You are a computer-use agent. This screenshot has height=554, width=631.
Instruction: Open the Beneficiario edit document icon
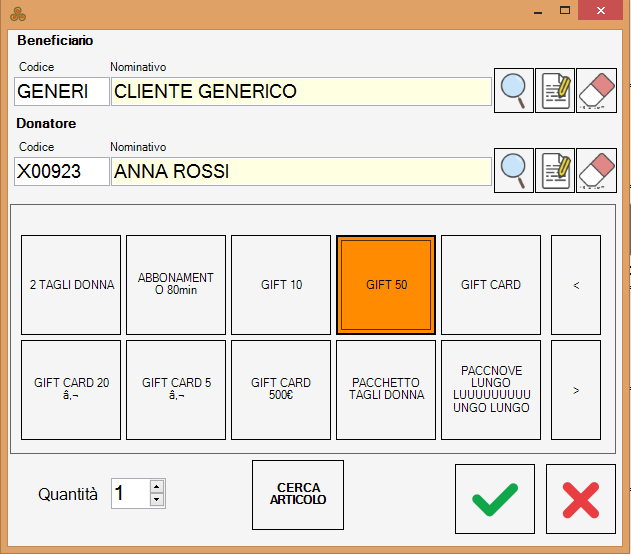tap(555, 91)
